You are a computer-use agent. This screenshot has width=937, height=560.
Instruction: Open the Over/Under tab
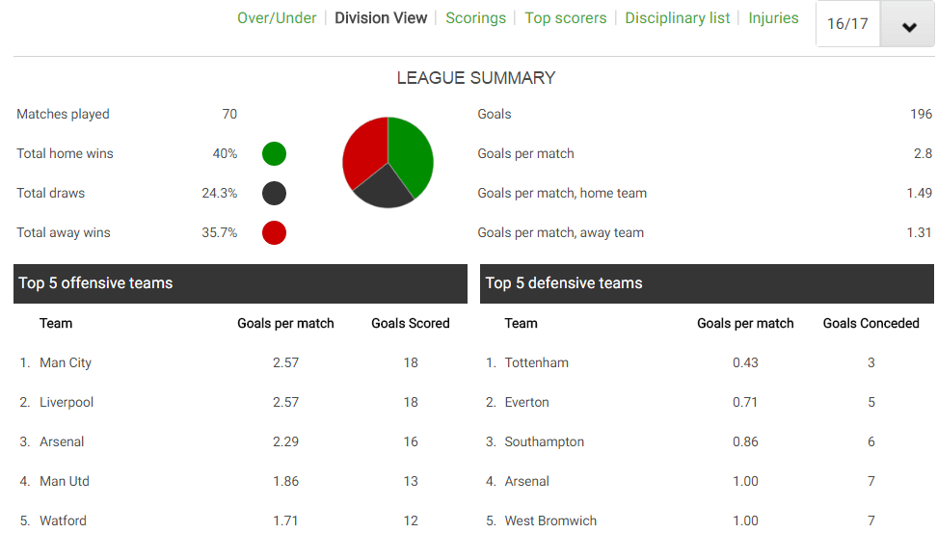pyautogui.click(x=277, y=18)
